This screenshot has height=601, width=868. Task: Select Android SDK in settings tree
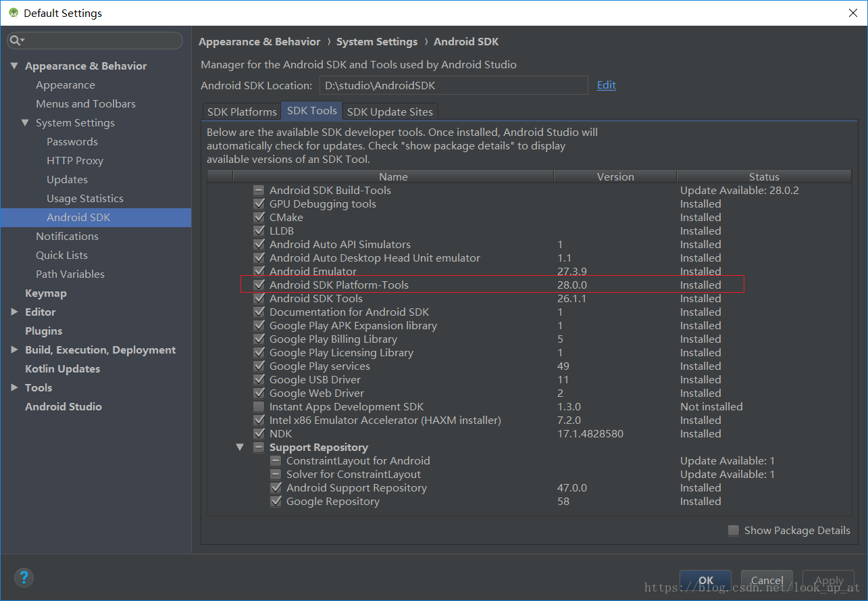pyautogui.click(x=96, y=218)
